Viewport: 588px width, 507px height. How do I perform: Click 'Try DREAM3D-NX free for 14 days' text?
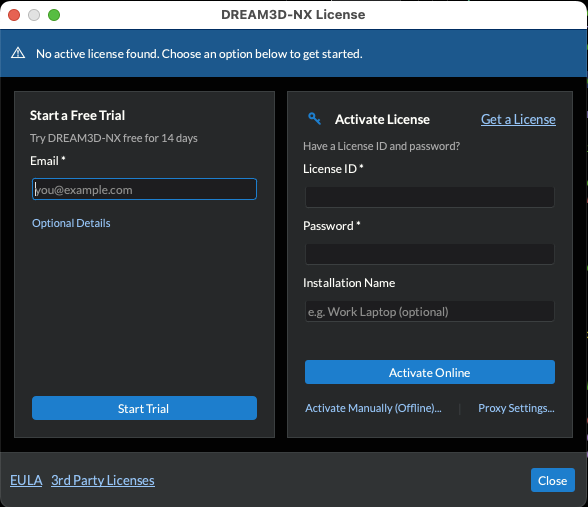tap(114, 138)
